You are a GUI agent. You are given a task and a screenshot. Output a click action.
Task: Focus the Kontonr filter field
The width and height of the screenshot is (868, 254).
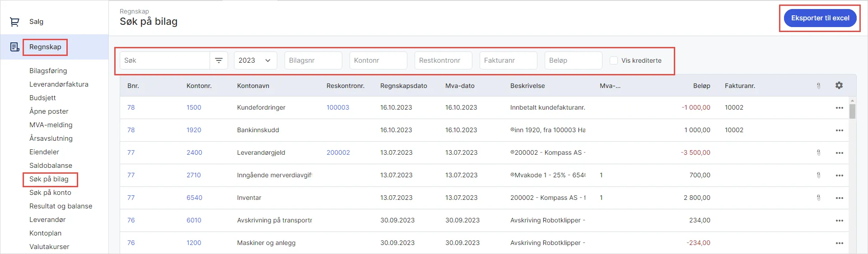pos(378,60)
